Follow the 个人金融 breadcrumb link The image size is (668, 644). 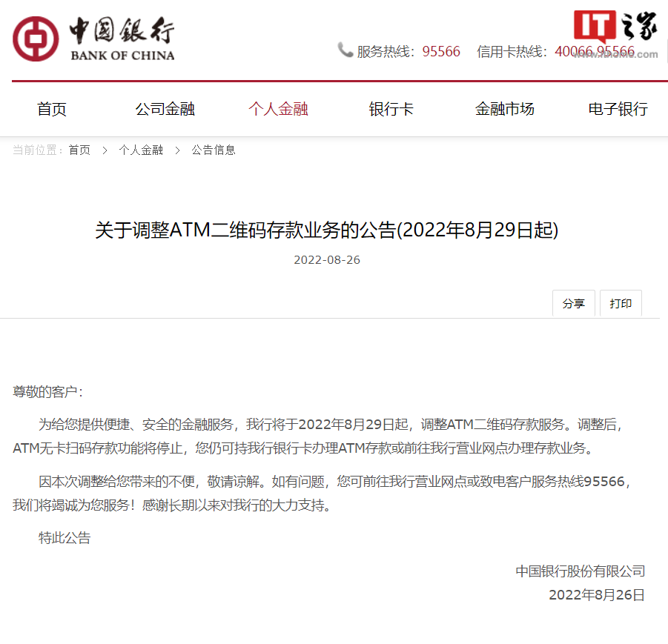point(141,150)
